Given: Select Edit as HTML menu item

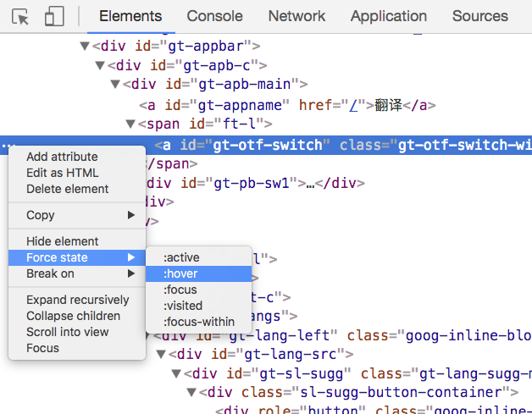Looking at the screenshot, I should pos(62,173).
